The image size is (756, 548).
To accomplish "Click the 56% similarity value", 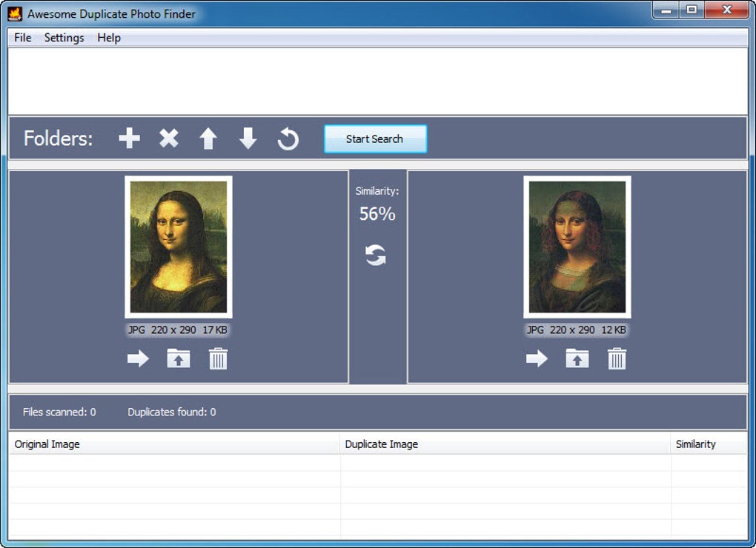I will point(377,214).
